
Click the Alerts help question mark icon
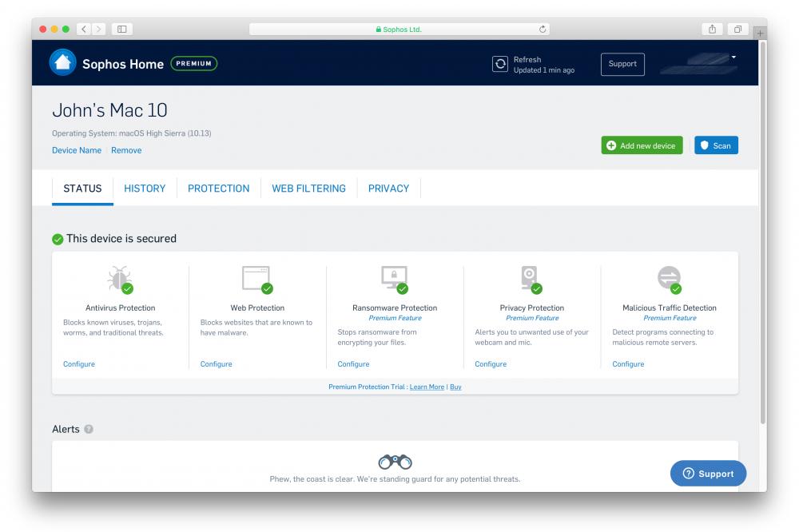[x=89, y=429]
